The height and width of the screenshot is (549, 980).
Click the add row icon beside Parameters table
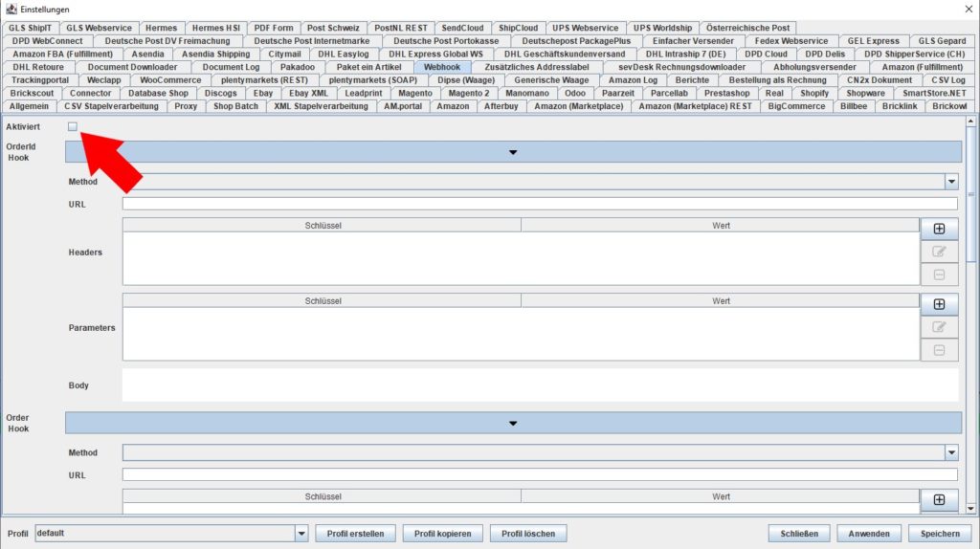[x=939, y=304]
